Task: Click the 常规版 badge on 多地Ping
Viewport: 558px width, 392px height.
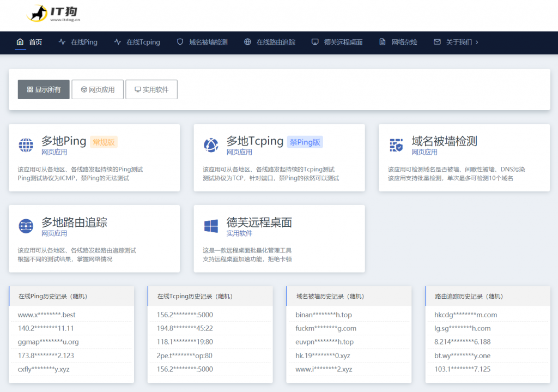Action: coord(104,142)
